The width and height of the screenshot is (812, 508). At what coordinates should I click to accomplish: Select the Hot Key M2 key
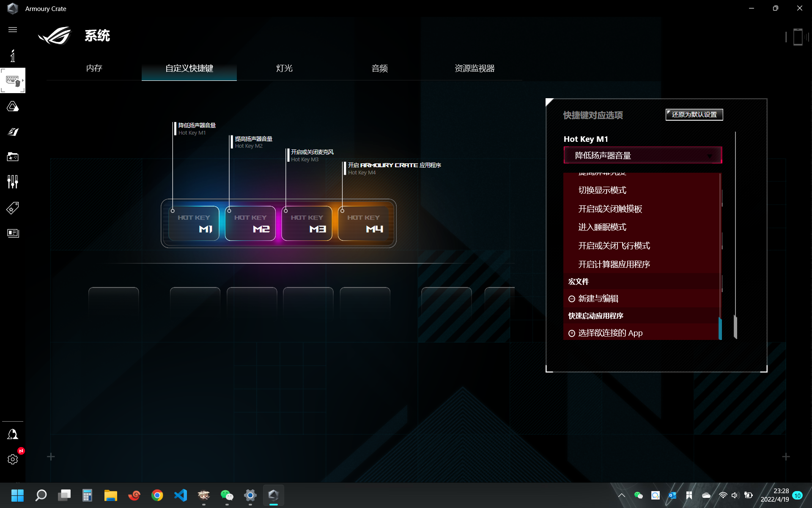tap(250, 223)
